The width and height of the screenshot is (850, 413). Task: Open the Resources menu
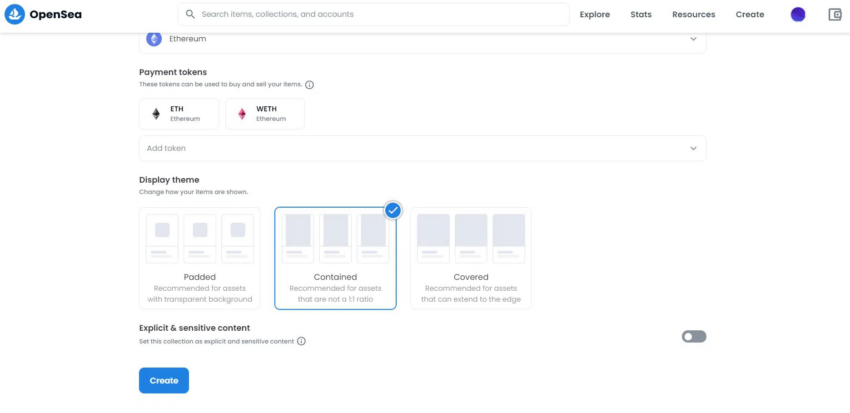[x=693, y=15]
